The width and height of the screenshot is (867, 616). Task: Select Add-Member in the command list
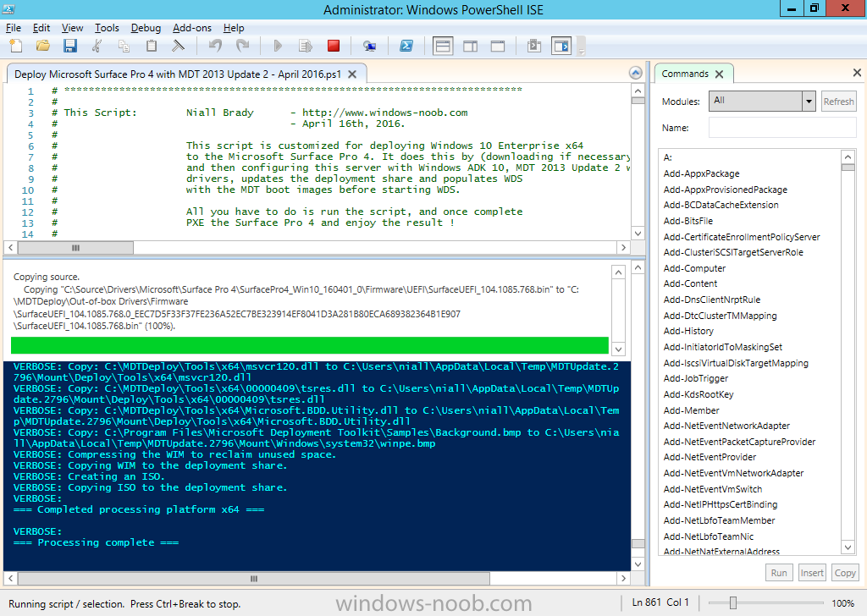click(691, 410)
